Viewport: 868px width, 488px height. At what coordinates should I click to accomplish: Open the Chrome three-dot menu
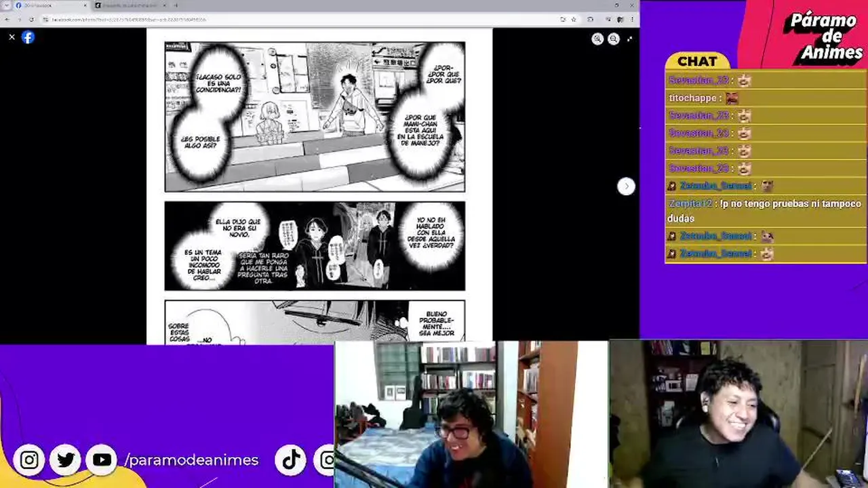click(x=632, y=20)
